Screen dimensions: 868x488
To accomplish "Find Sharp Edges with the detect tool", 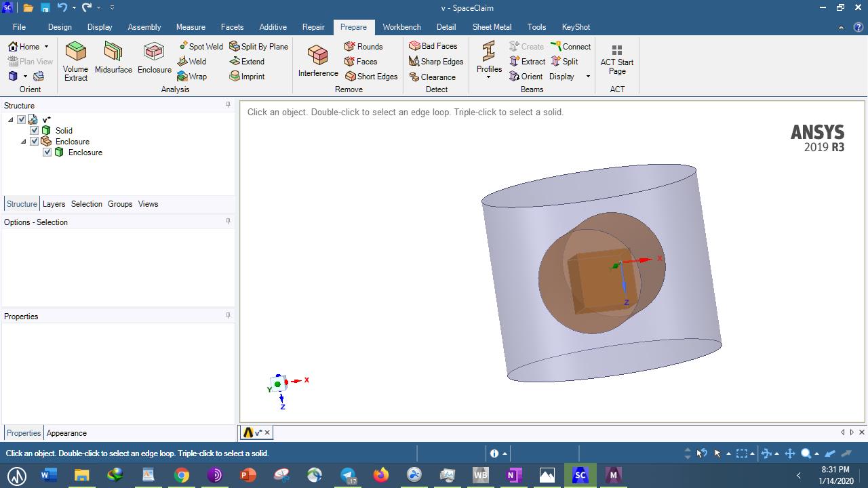I will click(436, 62).
